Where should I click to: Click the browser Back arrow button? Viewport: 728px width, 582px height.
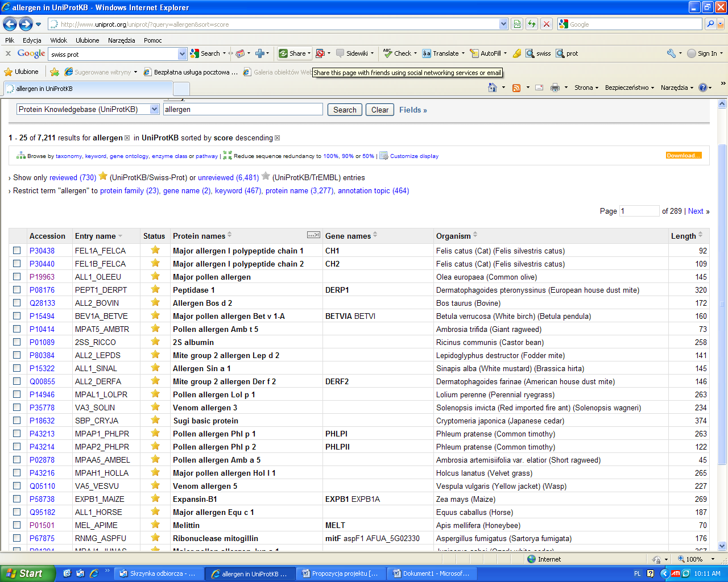point(10,24)
